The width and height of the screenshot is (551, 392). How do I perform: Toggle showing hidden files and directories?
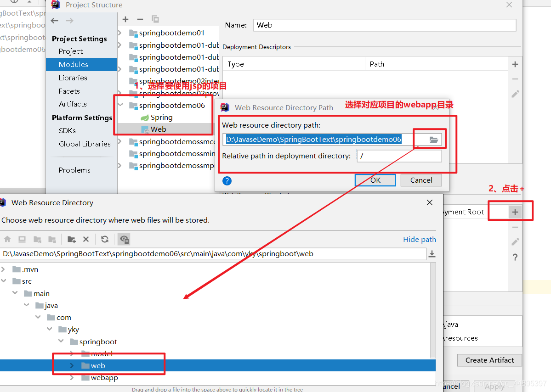124,239
